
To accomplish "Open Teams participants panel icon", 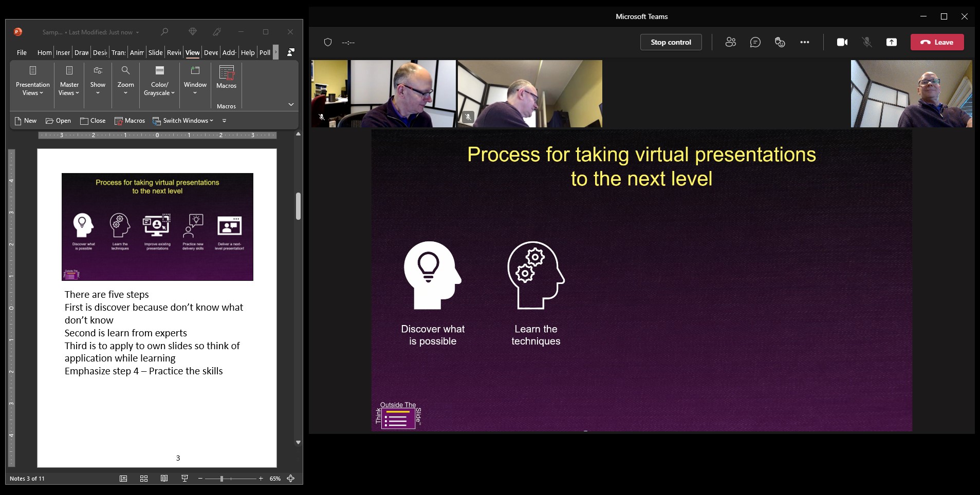I will [x=730, y=42].
